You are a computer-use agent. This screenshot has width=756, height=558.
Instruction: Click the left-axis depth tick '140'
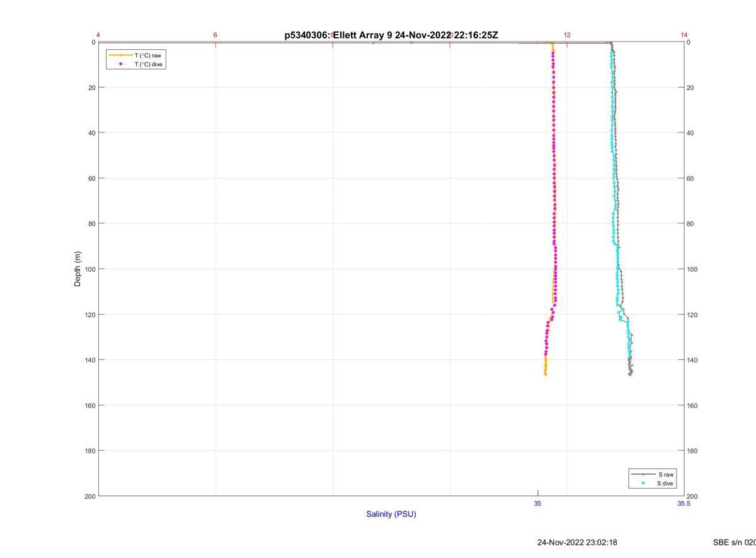[89, 360]
